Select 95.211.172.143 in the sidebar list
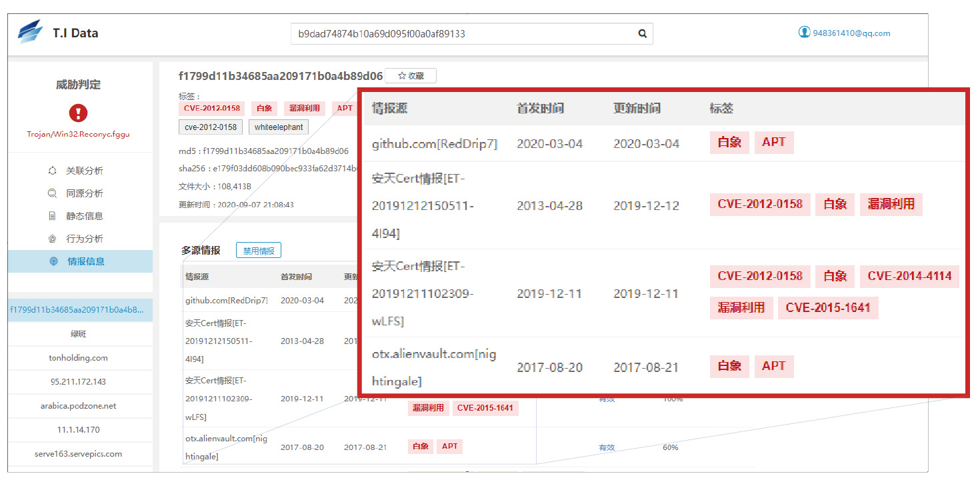The width and height of the screenshot is (980, 494). click(80, 382)
